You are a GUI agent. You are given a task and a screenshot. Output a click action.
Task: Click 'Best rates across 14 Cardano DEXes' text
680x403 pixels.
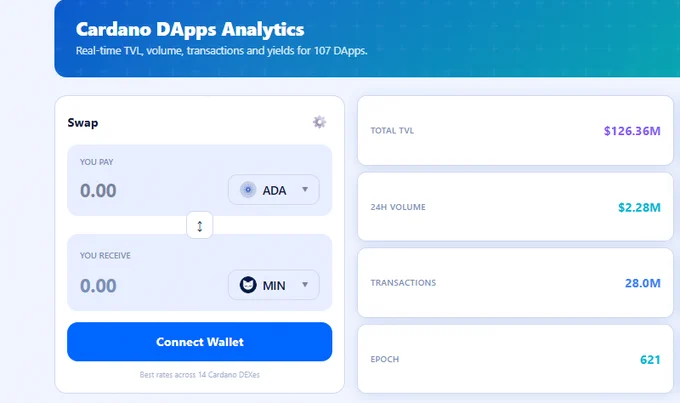(x=199, y=374)
